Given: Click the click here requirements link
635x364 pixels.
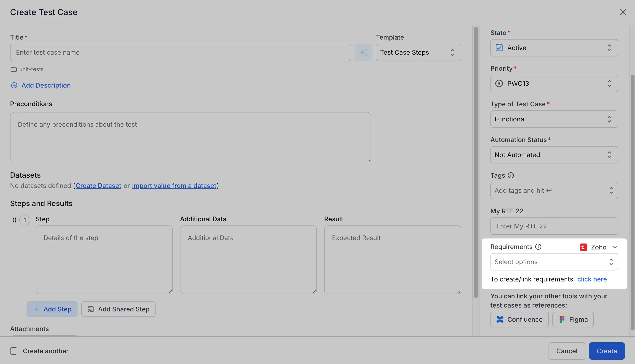Looking at the screenshot, I should [592, 279].
